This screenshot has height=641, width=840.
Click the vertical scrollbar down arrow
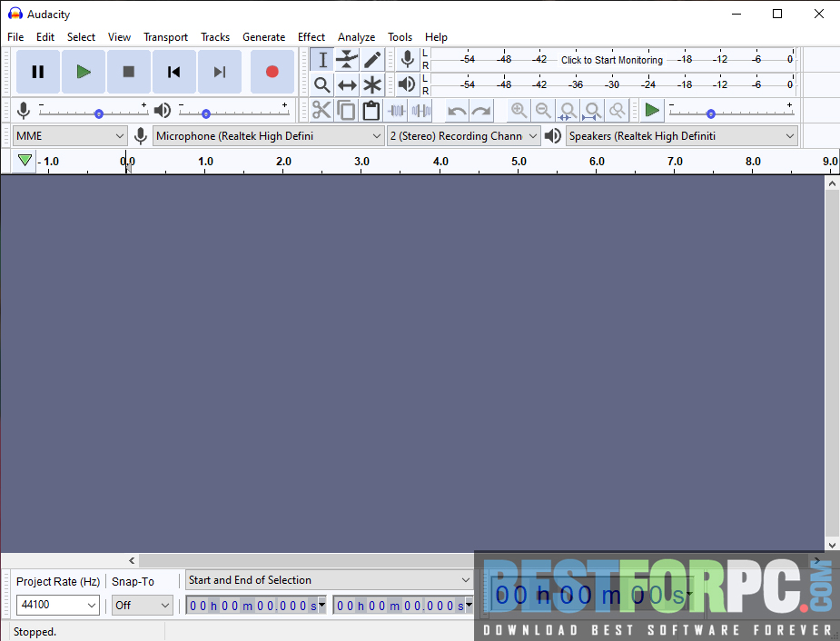coord(832,545)
